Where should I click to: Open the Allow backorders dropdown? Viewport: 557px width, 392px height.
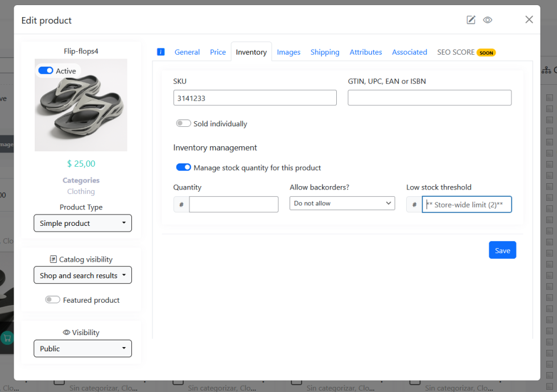pos(342,203)
